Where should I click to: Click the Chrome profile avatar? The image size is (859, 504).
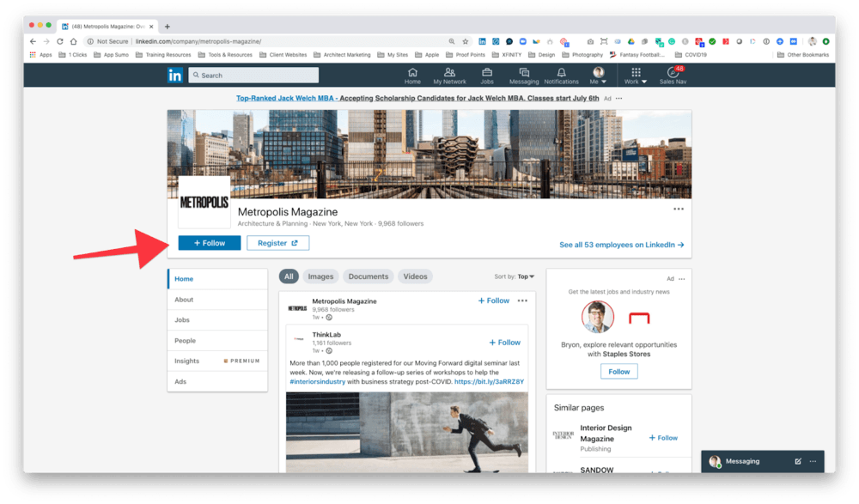(x=812, y=41)
